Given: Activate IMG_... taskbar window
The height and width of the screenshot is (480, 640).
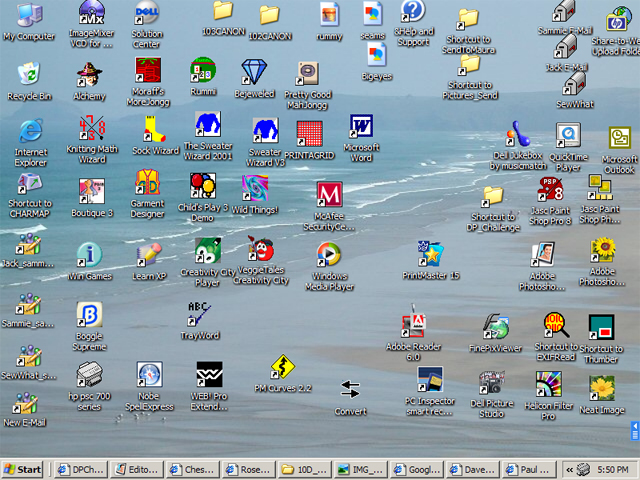Looking at the screenshot, I should point(361,469).
